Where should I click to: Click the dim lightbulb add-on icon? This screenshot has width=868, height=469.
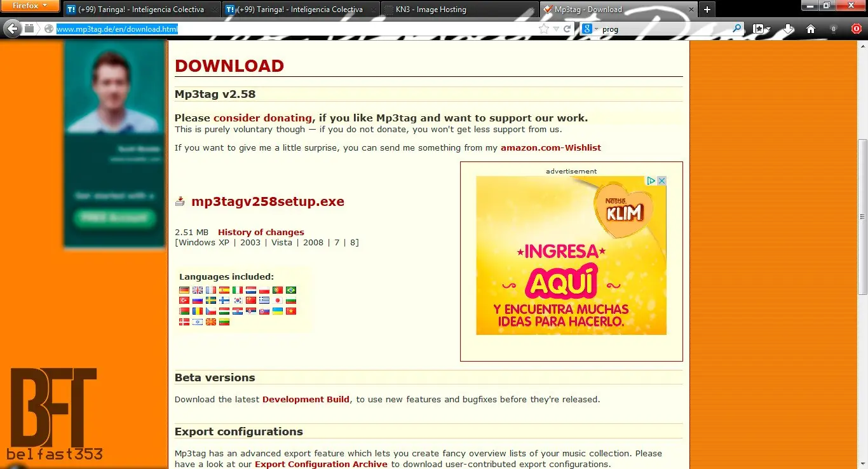coord(832,29)
